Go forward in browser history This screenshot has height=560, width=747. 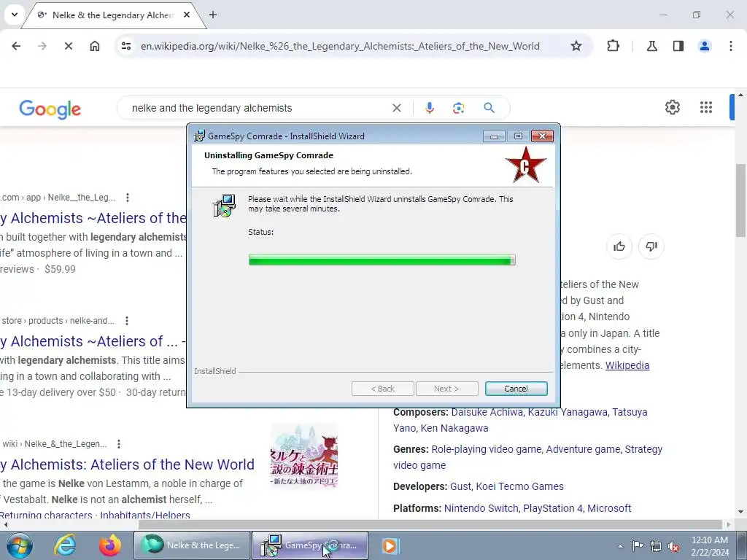(x=42, y=46)
